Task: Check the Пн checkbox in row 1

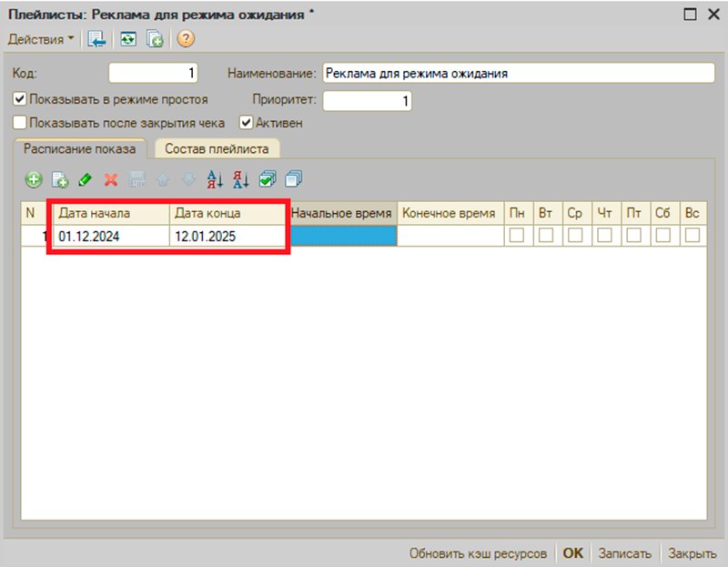Action: pyautogui.click(x=517, y=235)
